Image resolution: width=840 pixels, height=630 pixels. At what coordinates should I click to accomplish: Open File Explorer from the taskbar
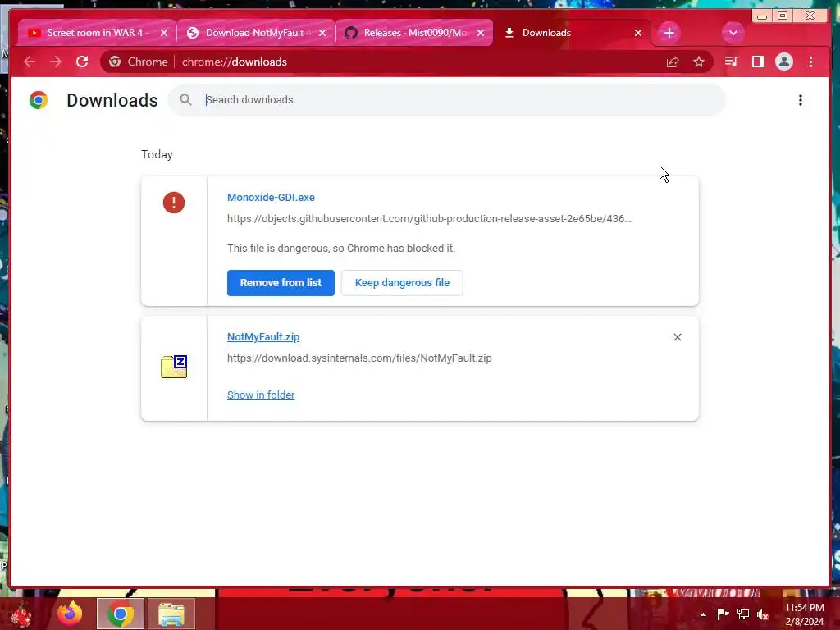(171, 614)
